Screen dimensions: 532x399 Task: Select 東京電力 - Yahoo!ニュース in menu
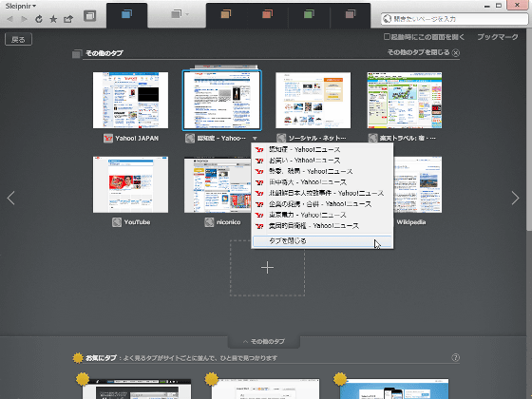[x=322, y=215]
